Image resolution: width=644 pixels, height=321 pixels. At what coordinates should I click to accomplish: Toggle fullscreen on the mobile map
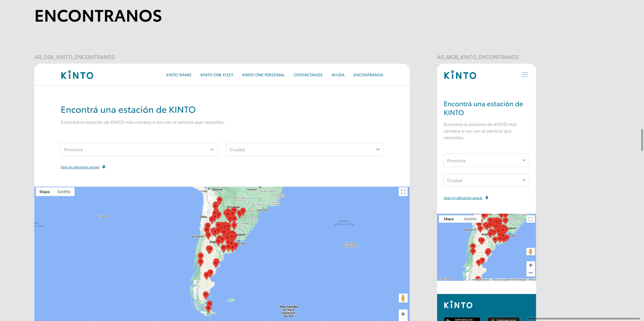(531, 219)
